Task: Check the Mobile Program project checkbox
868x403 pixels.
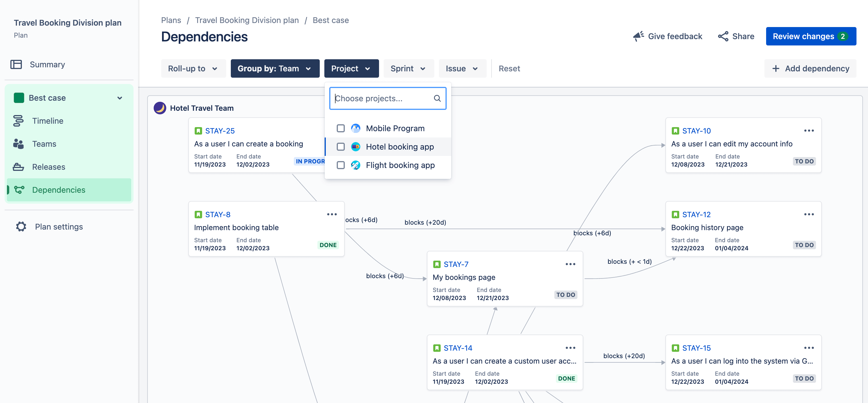Action: [x=341, y=128]
